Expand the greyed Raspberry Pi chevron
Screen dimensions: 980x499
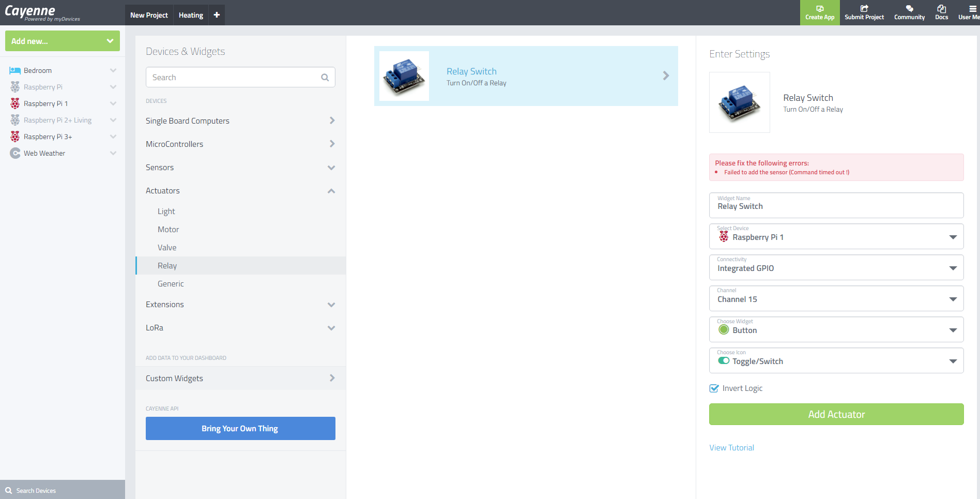(x=113, y=87)
